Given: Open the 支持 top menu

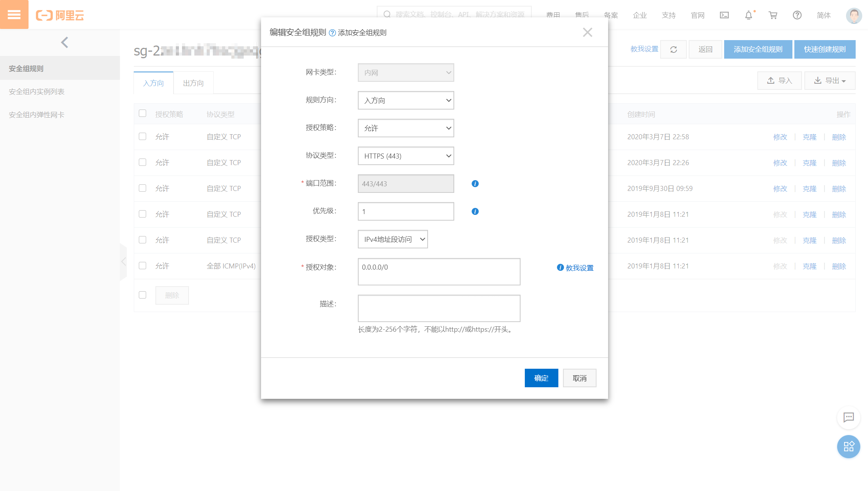Looking at the screenshot, I should [x=669, y=15].
